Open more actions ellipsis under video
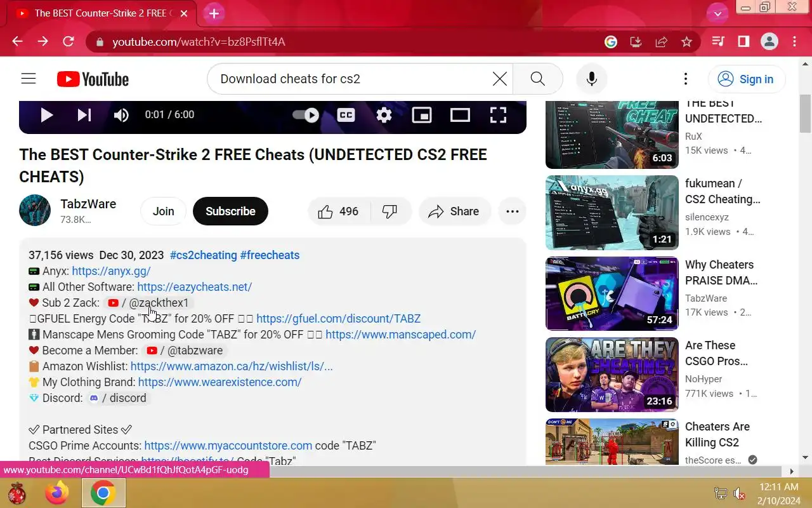 tap(513, 211)
